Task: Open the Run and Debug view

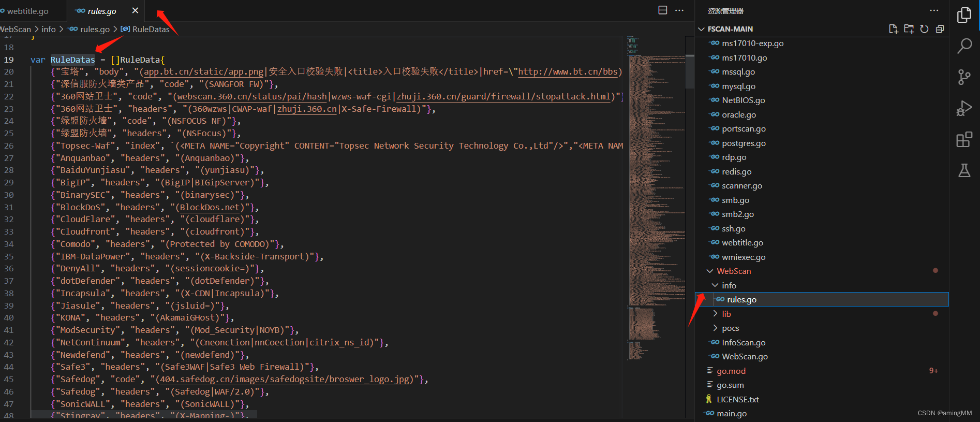Action: click(x=964, y=108)
